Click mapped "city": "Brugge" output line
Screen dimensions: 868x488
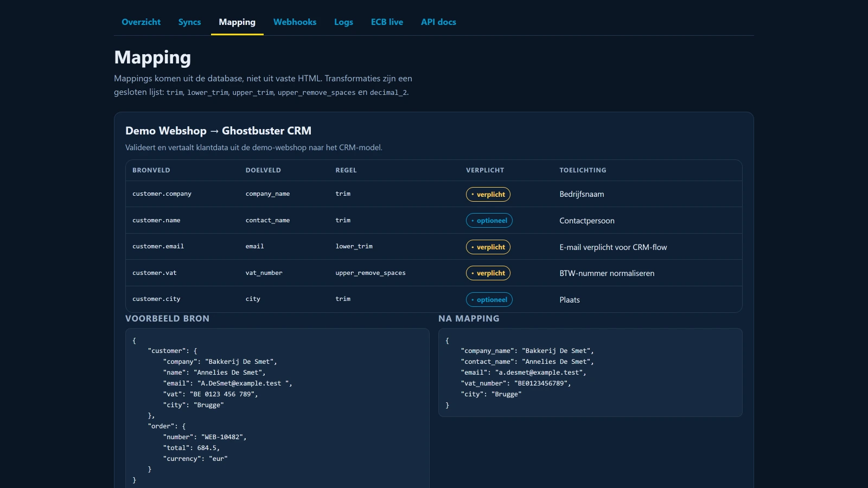click(x=491, y=394)
